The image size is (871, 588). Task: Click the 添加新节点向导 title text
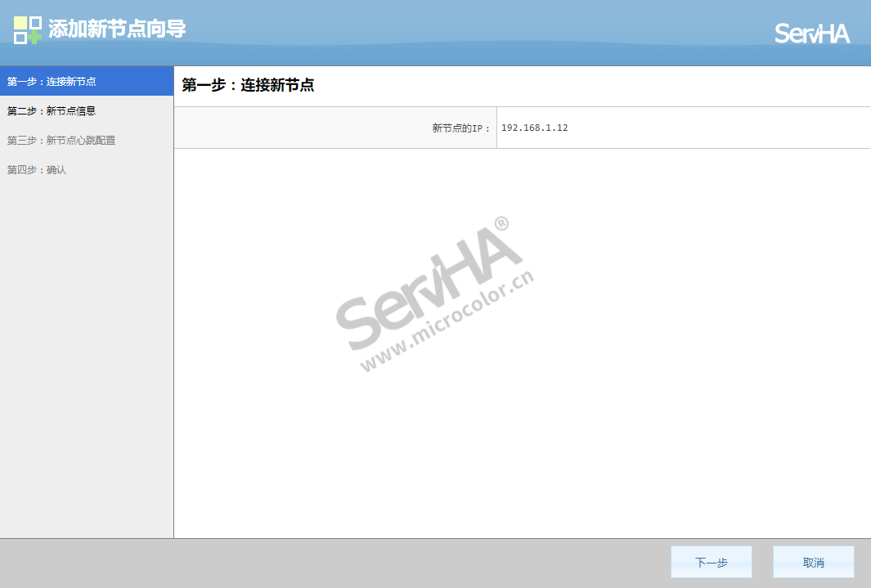(117, 29)
